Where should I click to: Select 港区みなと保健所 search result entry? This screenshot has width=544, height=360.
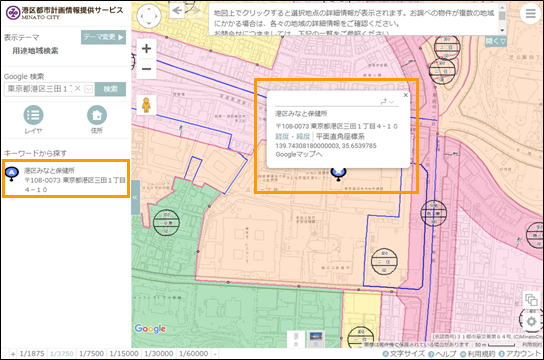(x=66, y=179)
